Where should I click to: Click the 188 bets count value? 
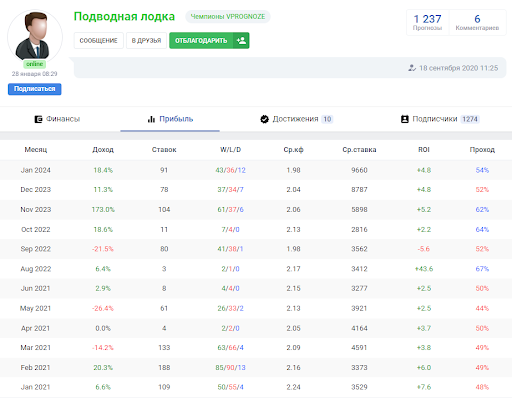pos(164,368)
